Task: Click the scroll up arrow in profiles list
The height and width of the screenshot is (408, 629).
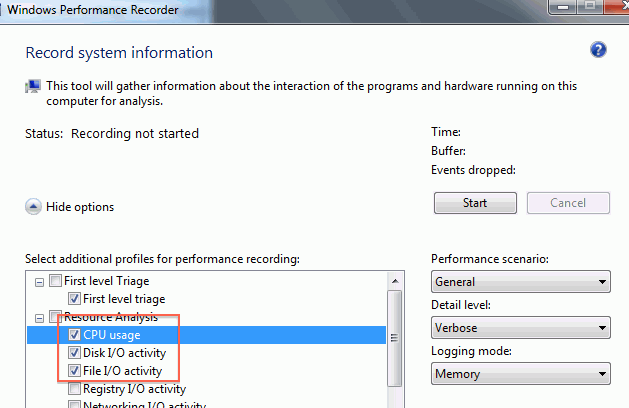Action: (395, 281)
